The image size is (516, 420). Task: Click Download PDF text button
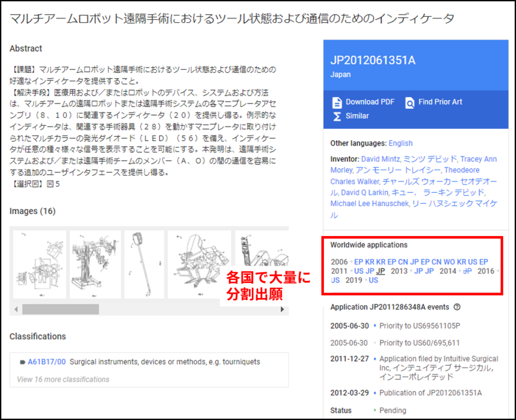(370, 102)
